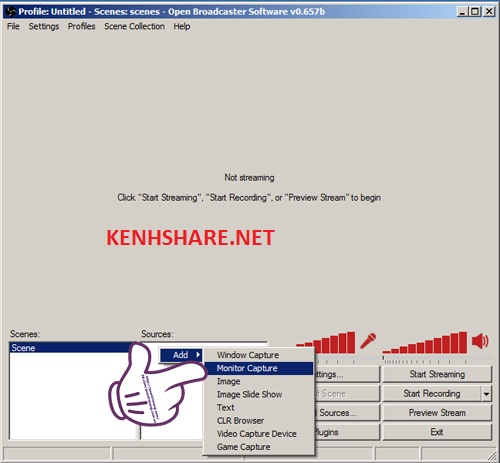This screenshot has width=500, height=463.
Task: Add an Image Slide Show source
Action: 259,394
